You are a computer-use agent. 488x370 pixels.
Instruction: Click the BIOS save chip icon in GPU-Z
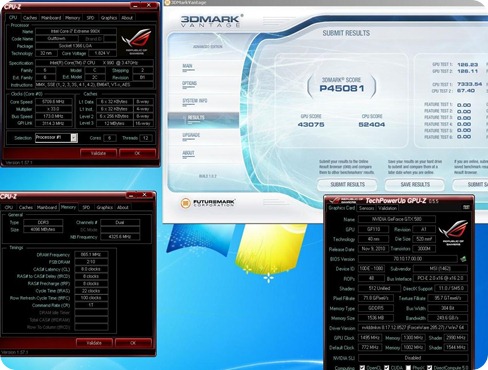[463, 259]
